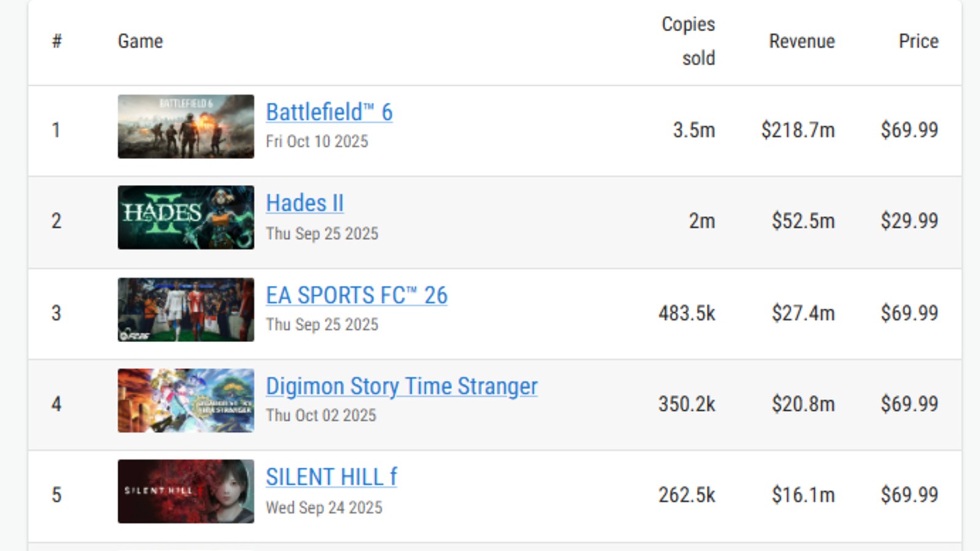Click the Digimon Story cover thumbnail
The image size is (980, 551).
click(186, 400)
